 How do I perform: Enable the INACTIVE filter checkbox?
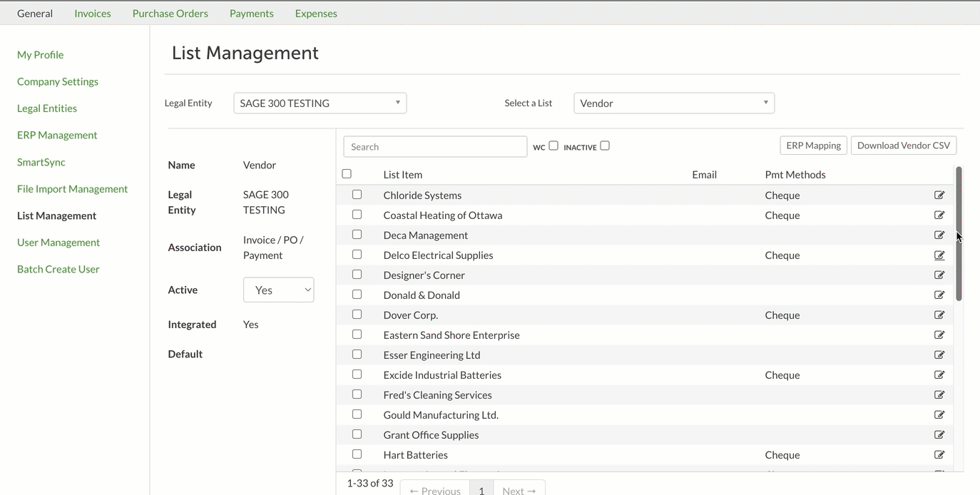coord(605,146)
